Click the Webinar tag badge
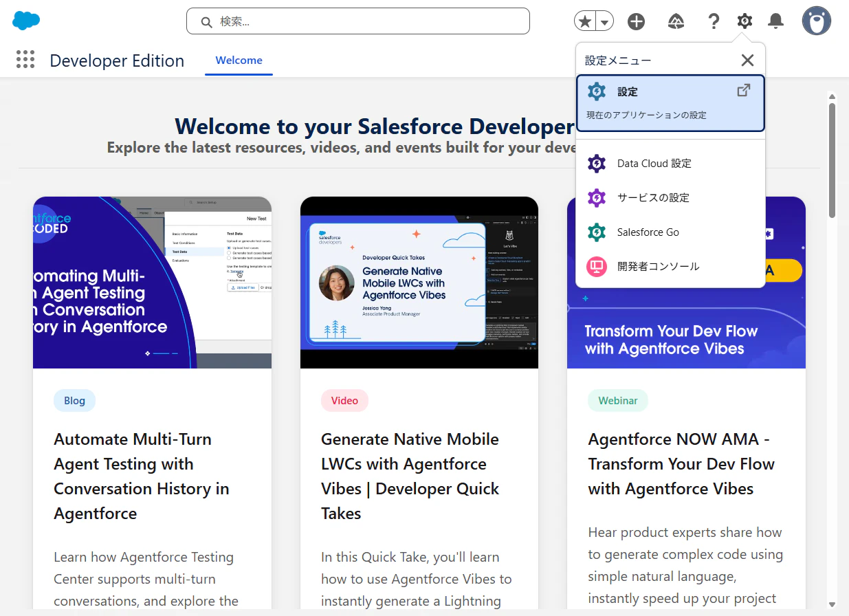The height and width of the screenshot is (616, 849). 618,401
